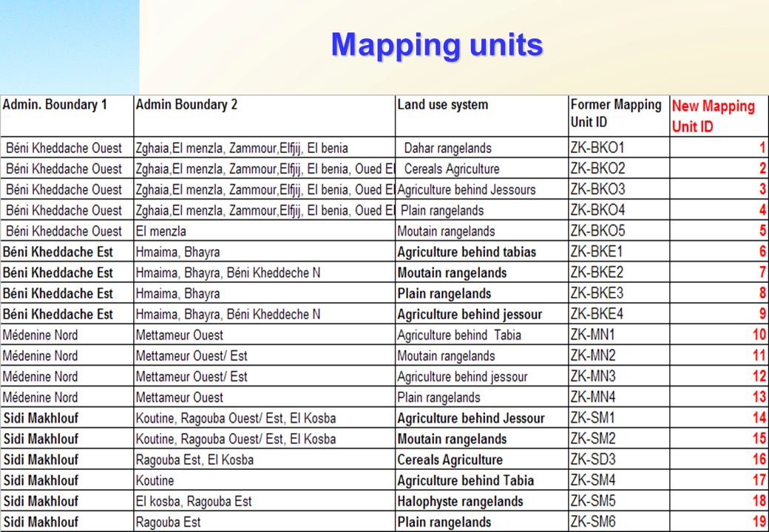The height and width of the screenshot is (532, 769).
Task: Click the 'Mapping units' slide title
Action: click(x=437, y=46)
